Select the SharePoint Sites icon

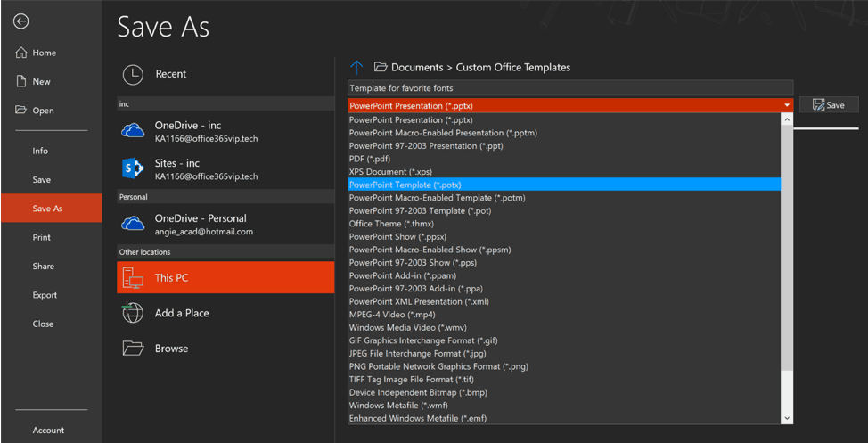pos(132,168)
